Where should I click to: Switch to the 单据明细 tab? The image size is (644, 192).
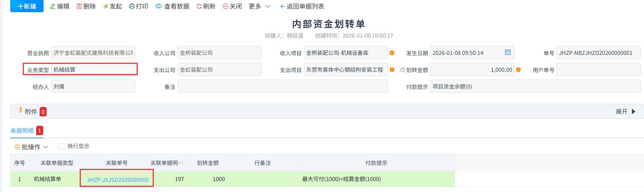(x=22, y=130)
